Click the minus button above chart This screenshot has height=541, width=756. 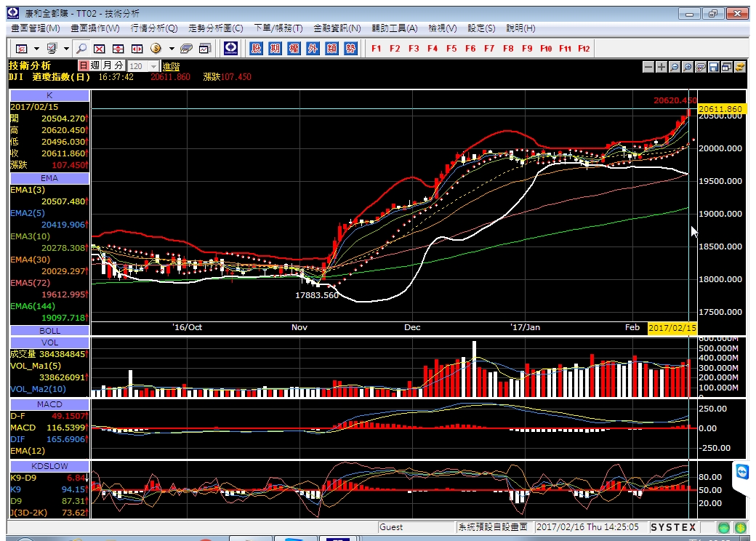[x=648, y=67]
